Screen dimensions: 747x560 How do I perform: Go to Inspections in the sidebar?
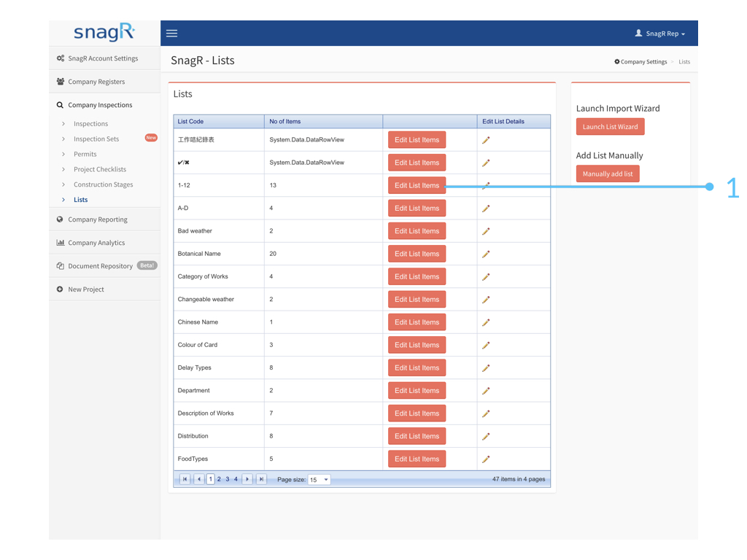(90, 124)
